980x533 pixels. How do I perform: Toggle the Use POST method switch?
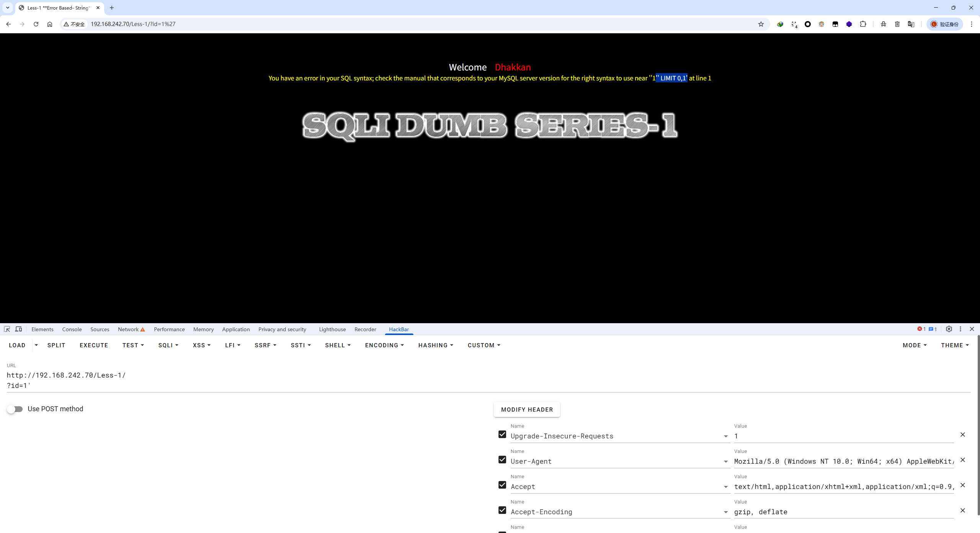(x=15, y=409)
